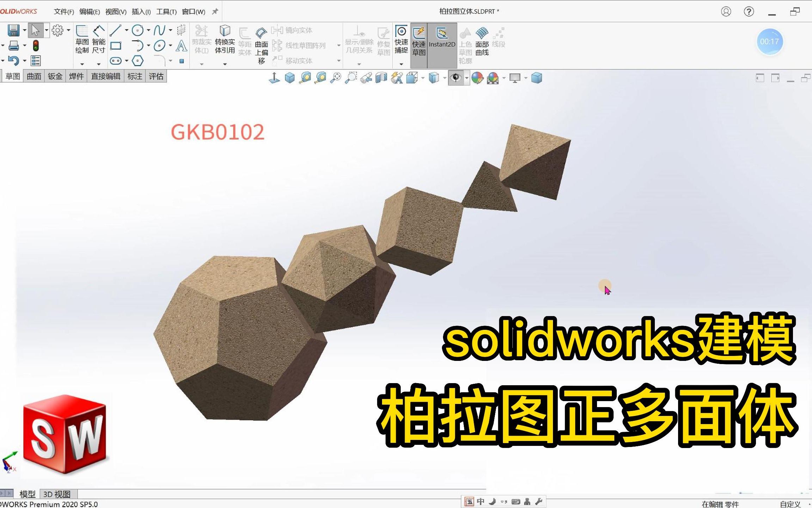Click the Zoom to Area icon
The height and width of the screenshot is (508, 812).
[x=351, y=78]
